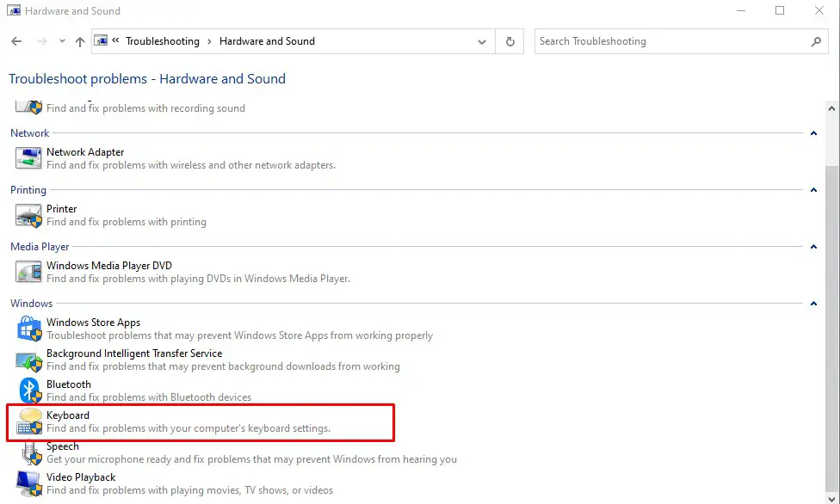Collapse the Media Player group
Screen dimensions: 840x504
coord(813,246)
